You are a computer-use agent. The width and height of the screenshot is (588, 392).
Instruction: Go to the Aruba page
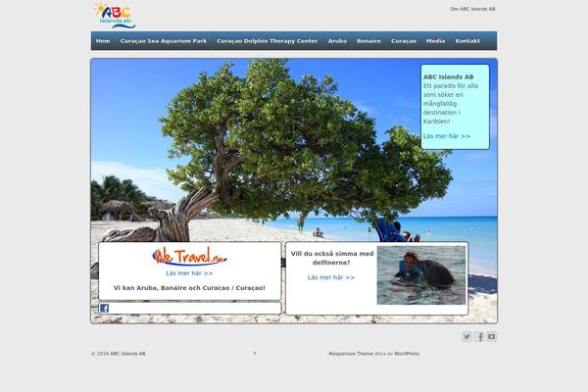337,41
